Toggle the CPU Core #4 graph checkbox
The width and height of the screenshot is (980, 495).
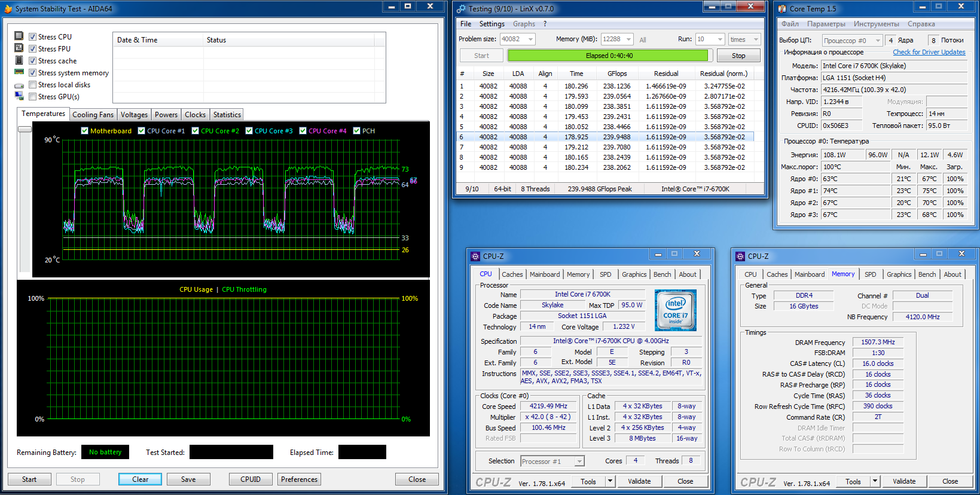pyautogui.click(x=303, y=131)
